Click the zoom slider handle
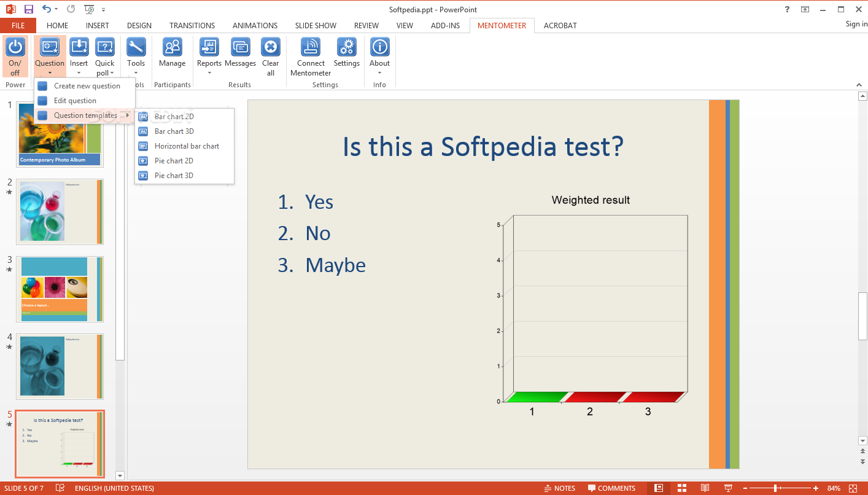Viewport: 868px width, 495px height. 776,488
